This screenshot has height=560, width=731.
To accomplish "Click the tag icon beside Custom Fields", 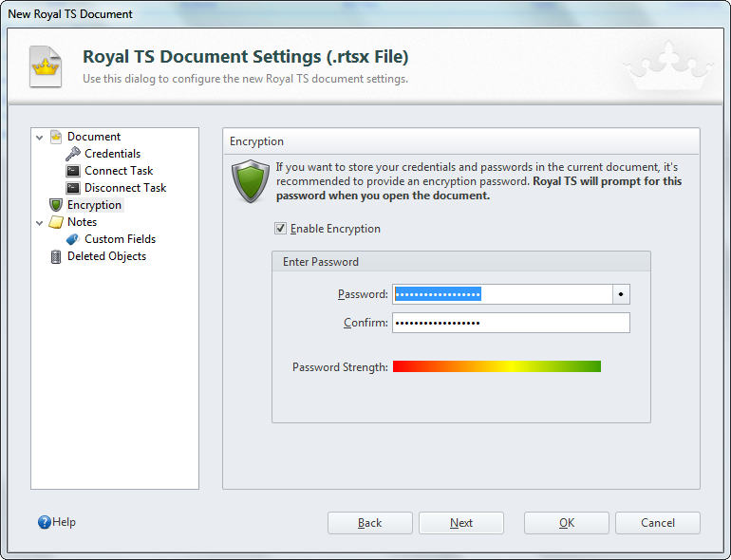I will coord(73,239).
